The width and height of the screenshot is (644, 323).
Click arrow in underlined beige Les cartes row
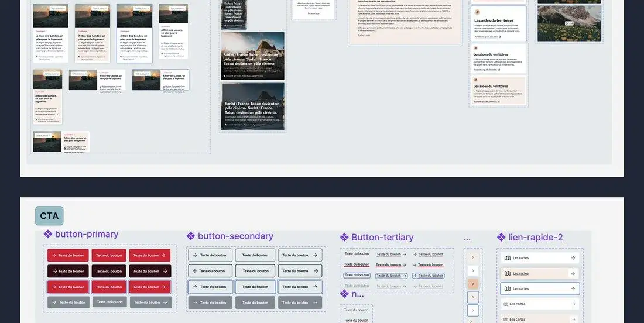tap(573, 273)
